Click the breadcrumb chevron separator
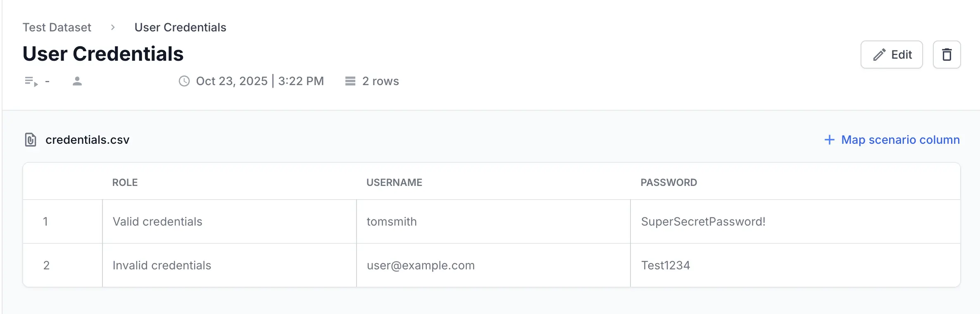Screen dimensions: 980x314 point(113,28)
